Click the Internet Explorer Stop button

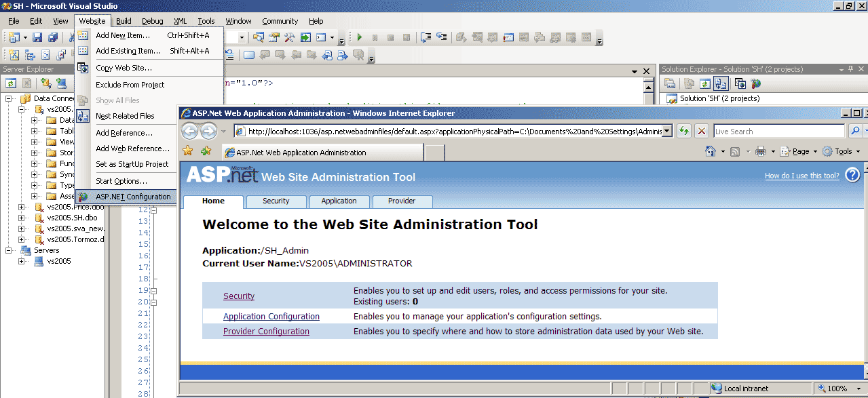click(x=702, y=131)
